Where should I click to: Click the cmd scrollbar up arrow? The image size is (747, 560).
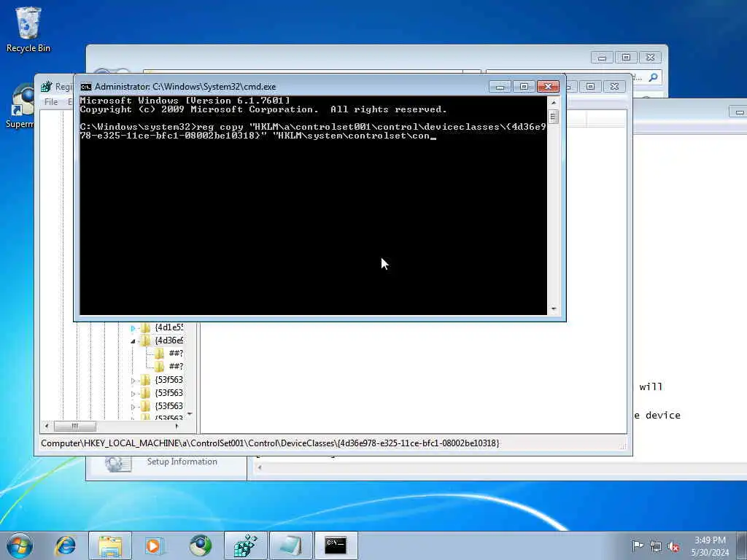pos(553,102)
